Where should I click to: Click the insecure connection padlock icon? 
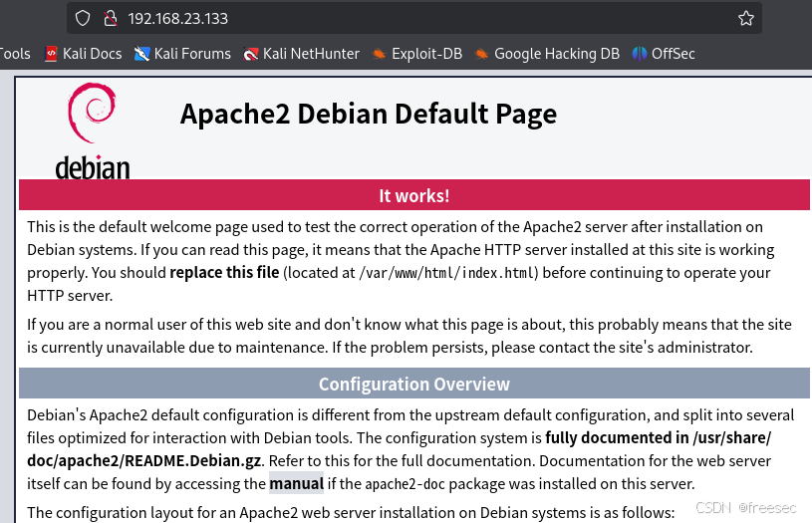tap(110, 18)
